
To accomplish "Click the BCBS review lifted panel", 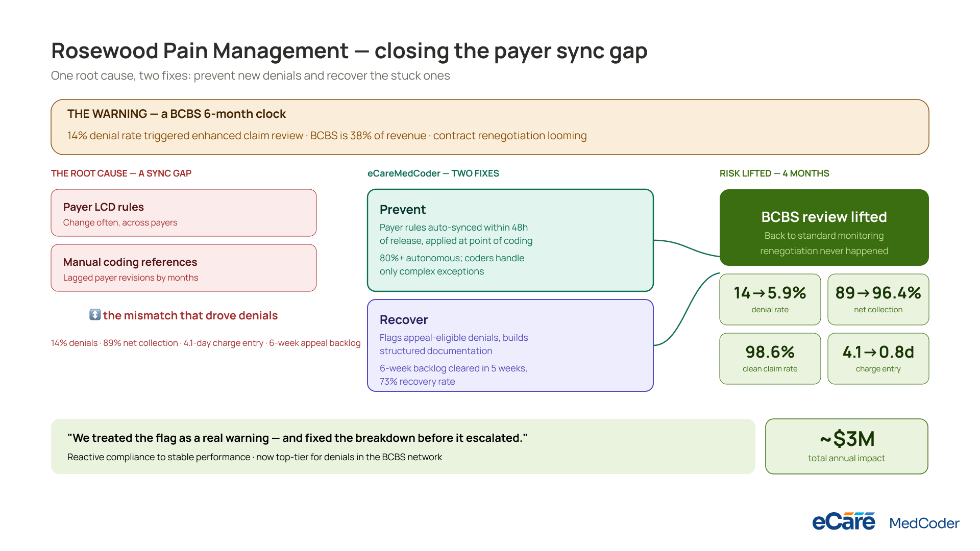I will (x=824, y=228).
